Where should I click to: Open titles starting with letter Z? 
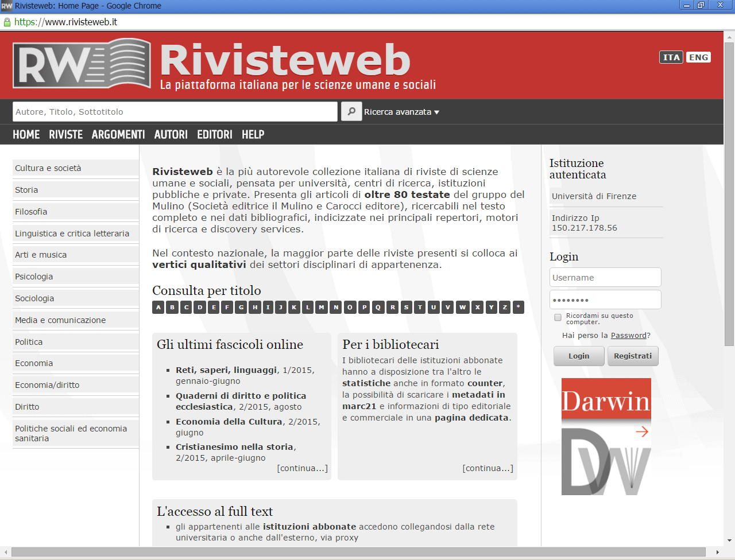[x=505, y=307]
